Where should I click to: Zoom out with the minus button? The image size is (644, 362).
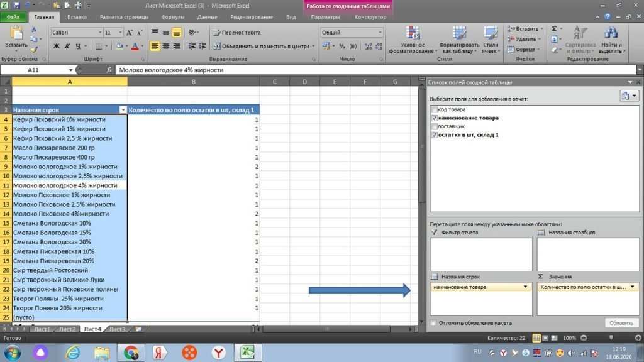584,337
